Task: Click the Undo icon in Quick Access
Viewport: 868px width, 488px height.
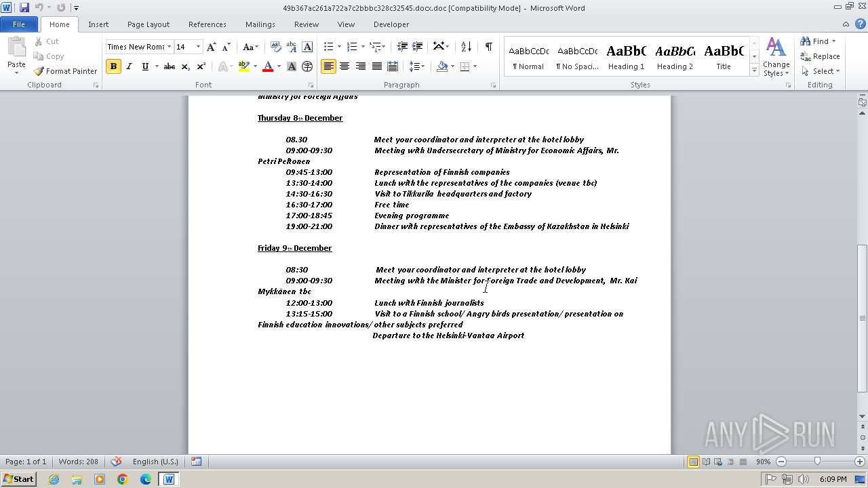Action: (x=39, y=7)
